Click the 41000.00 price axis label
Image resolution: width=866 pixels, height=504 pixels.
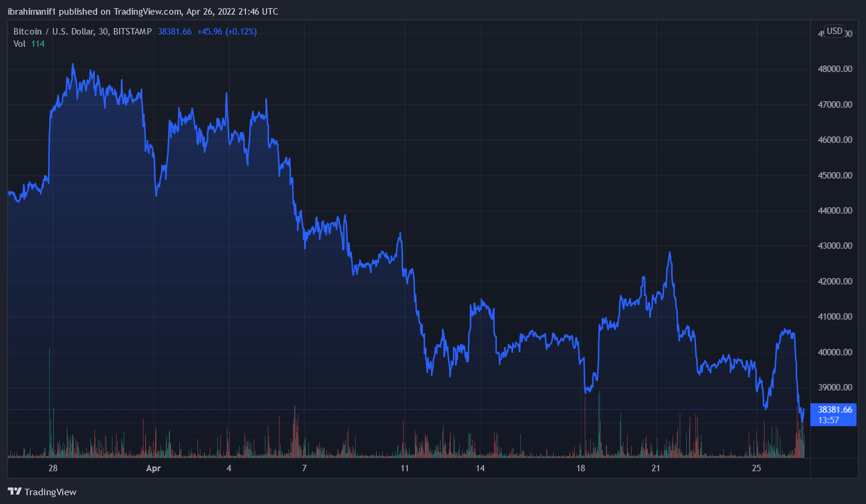(x=834, y=317)
